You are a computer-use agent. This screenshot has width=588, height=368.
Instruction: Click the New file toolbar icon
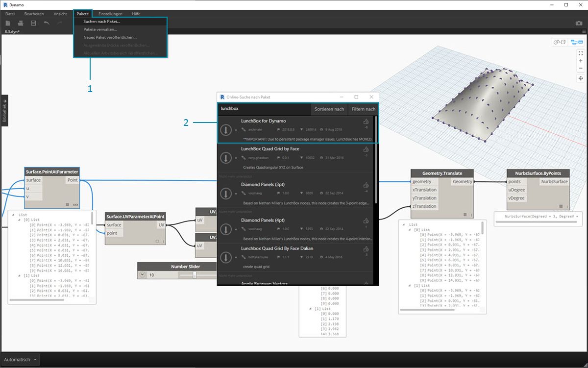[7, 23]
